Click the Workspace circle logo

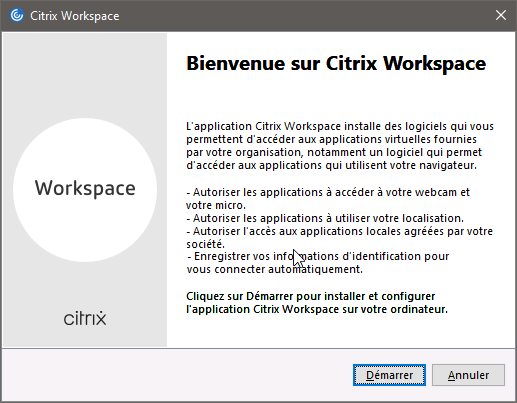(x=85, y=190)
